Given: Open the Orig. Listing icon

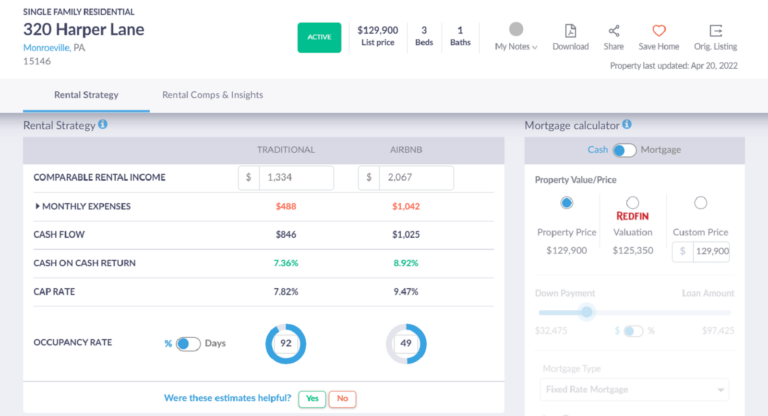Looking at the screenshot, I should (x=715, y=31).
